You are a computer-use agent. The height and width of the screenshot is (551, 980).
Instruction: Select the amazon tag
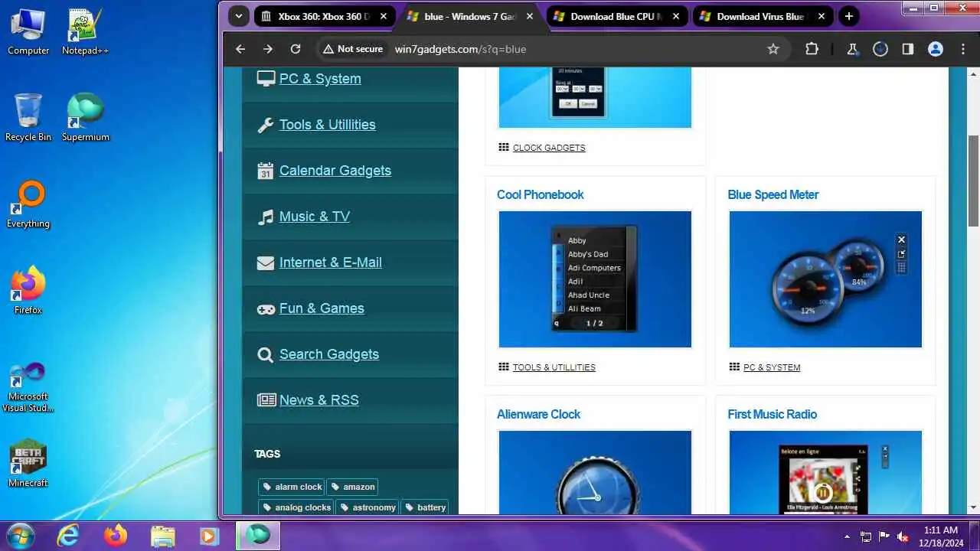352,487
